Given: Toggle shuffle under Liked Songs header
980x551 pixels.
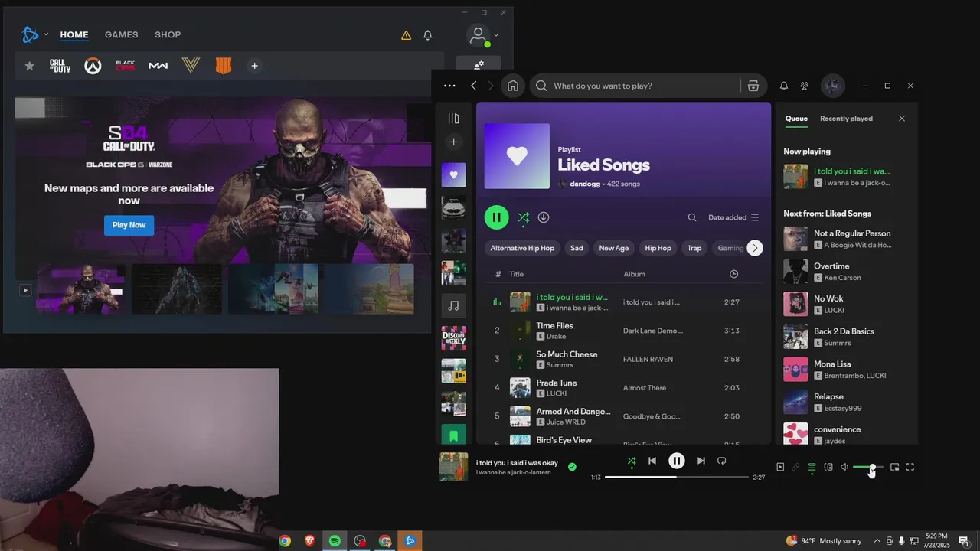Looking at the screenshot, I should [523, 217].
